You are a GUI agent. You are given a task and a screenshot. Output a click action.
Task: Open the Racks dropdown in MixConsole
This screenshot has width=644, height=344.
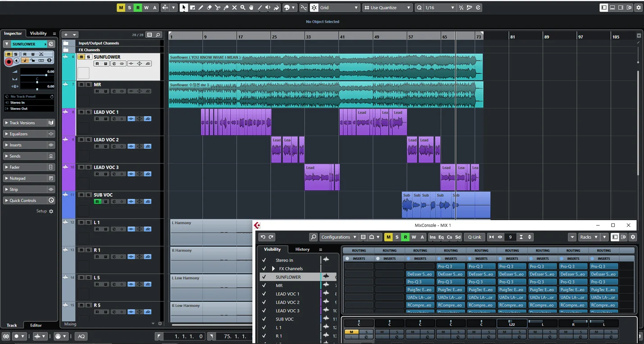click(590, 237)
